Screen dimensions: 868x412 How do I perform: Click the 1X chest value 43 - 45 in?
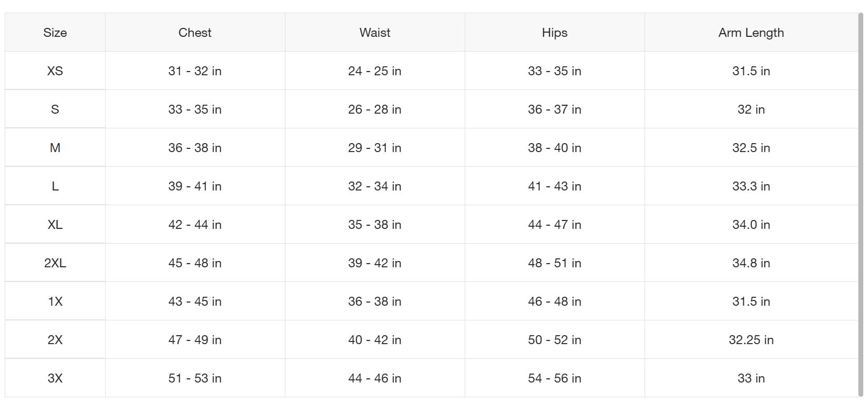point(195,302)
